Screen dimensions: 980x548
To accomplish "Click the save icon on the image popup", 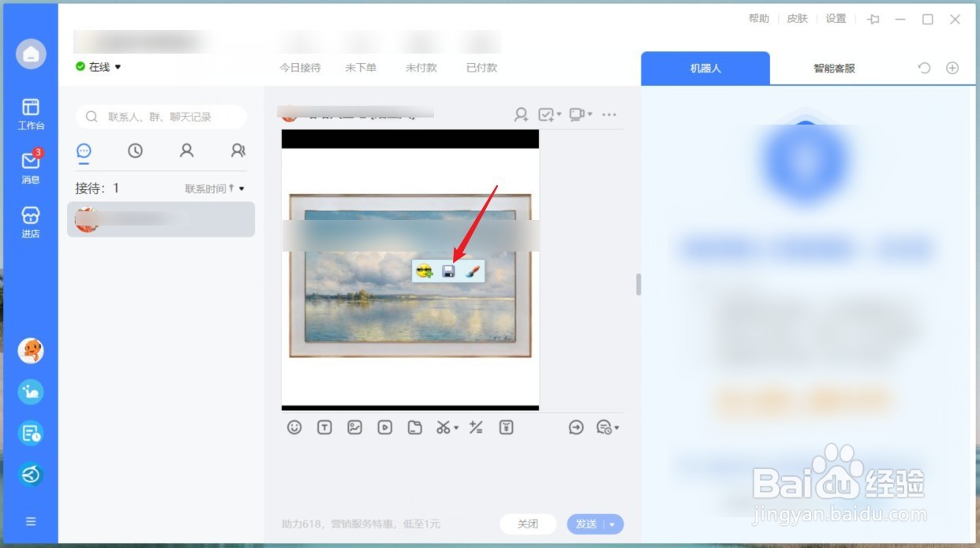I will point(448,271).
